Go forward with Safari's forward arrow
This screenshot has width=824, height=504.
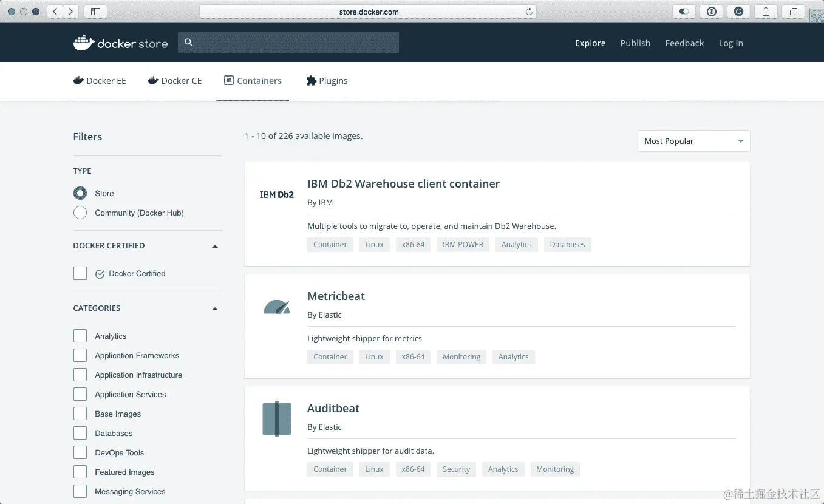click(71, 12)
